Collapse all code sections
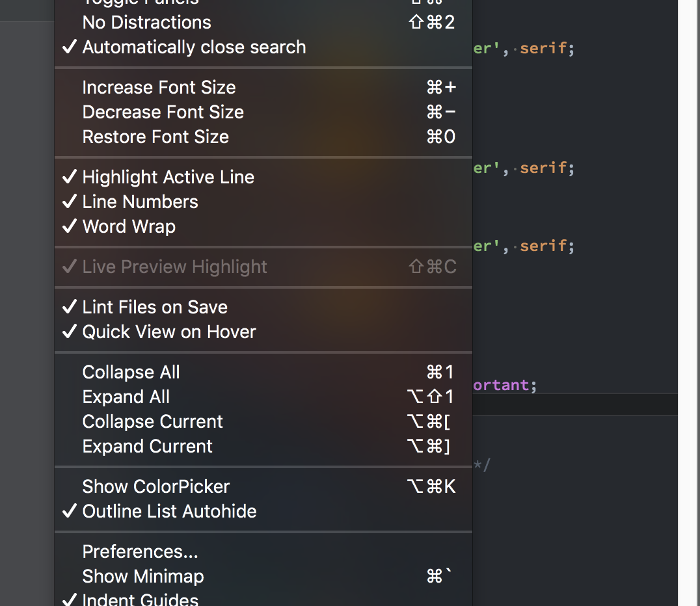700x606 pixels. (x=131, y=372)
